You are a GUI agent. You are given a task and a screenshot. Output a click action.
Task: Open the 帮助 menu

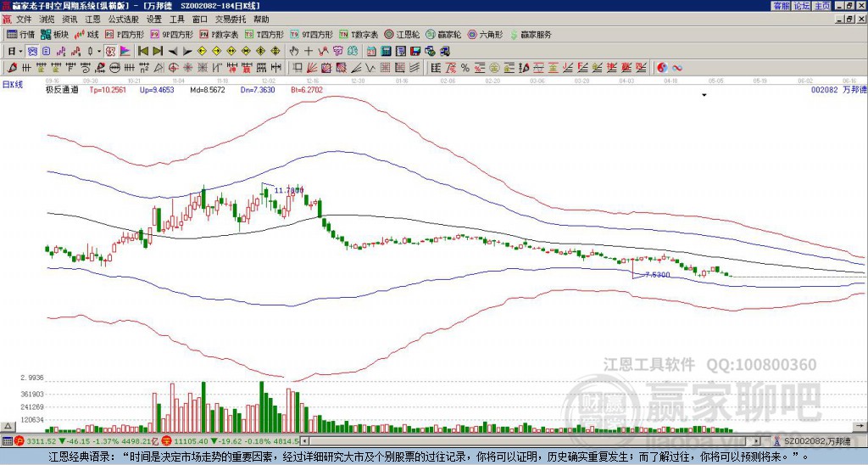(x=261, y=20)
